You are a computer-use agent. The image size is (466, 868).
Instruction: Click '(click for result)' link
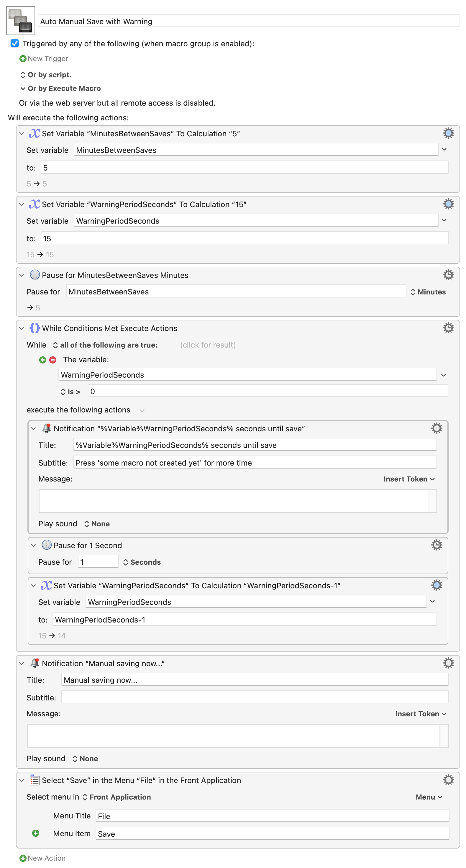[x=208, y=345]
